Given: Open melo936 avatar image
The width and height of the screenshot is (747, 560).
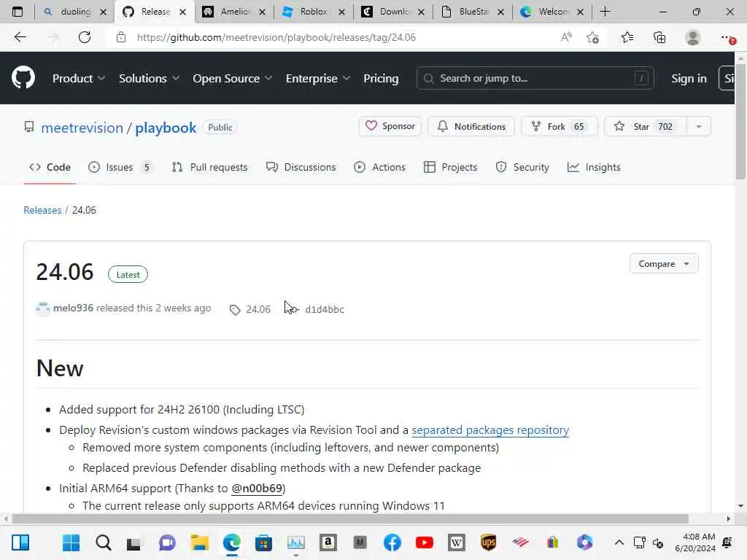Looking at the screenshot, I should [43, 308].
